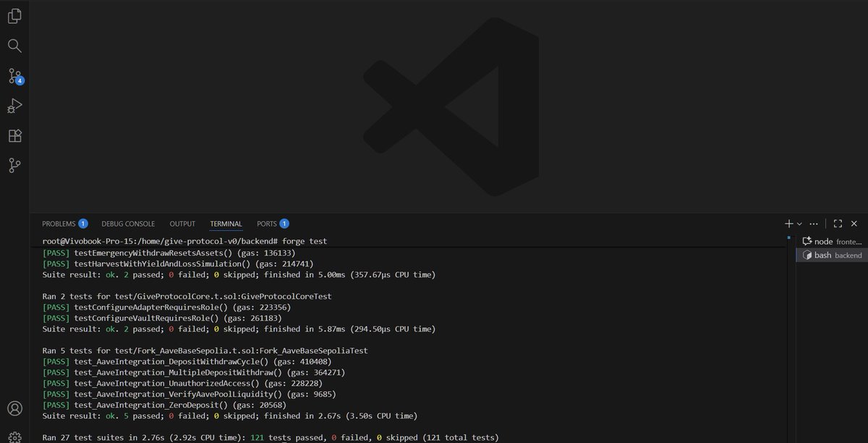
Task: Open the Accounts menu
Action: (x=14, y=409)
